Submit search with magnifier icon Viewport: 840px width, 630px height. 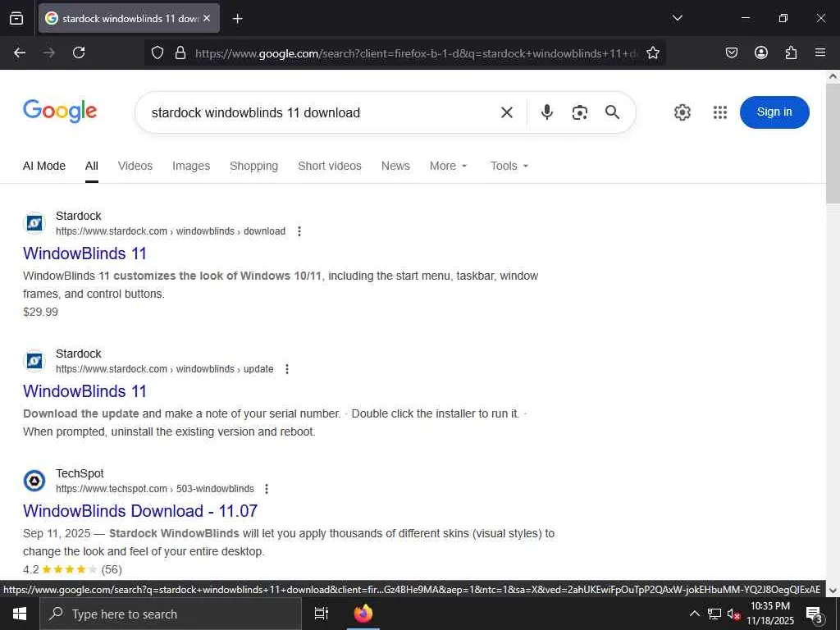(x=612, y=112)
